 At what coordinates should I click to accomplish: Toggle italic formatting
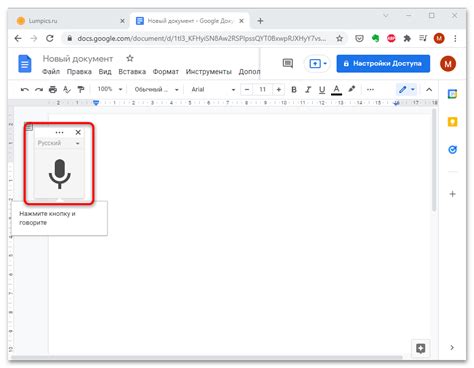coord(308,89)
